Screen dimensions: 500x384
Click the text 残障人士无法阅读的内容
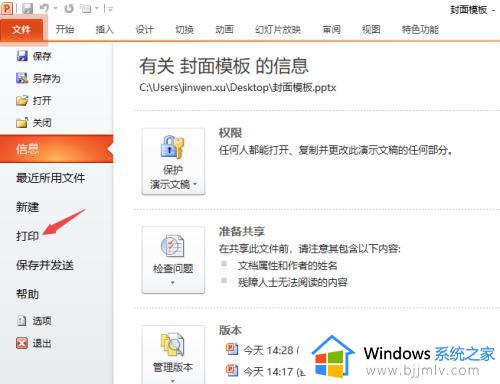click(x=293, y=282)
